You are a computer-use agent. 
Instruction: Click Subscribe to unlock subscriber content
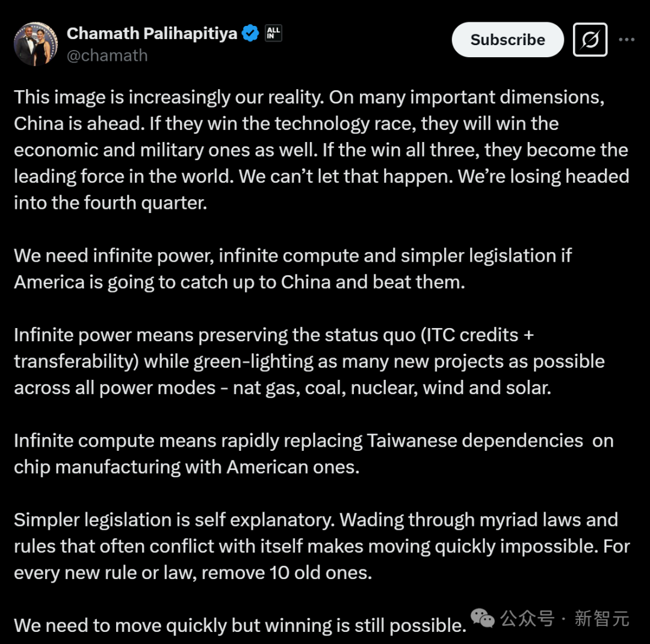coord(507,39)
